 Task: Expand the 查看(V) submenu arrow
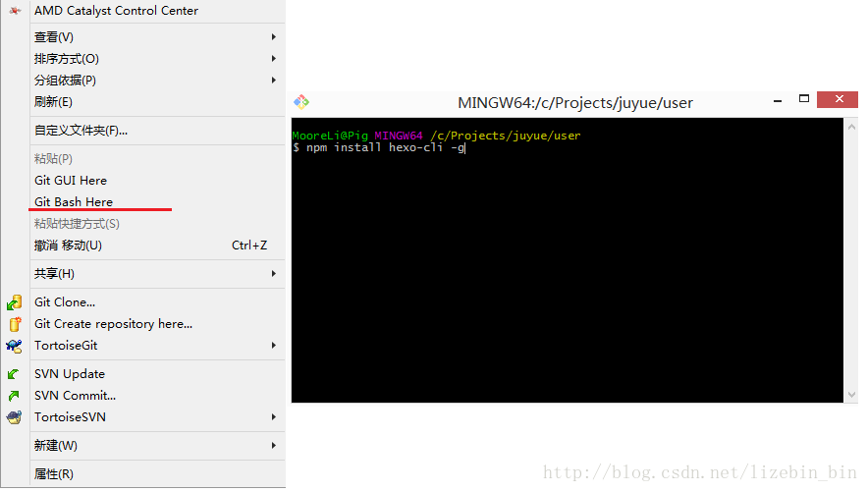(274, 37)
